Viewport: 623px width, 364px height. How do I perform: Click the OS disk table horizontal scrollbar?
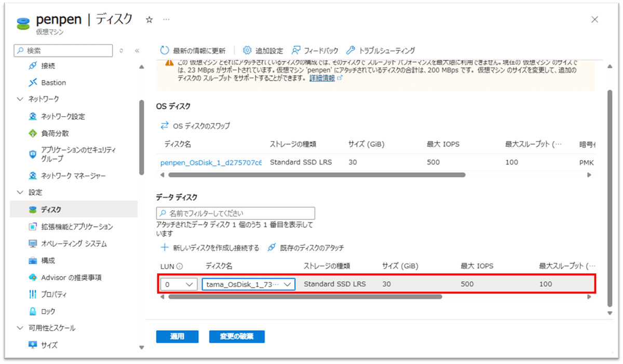pyautogui.click(x=317, y=175)
